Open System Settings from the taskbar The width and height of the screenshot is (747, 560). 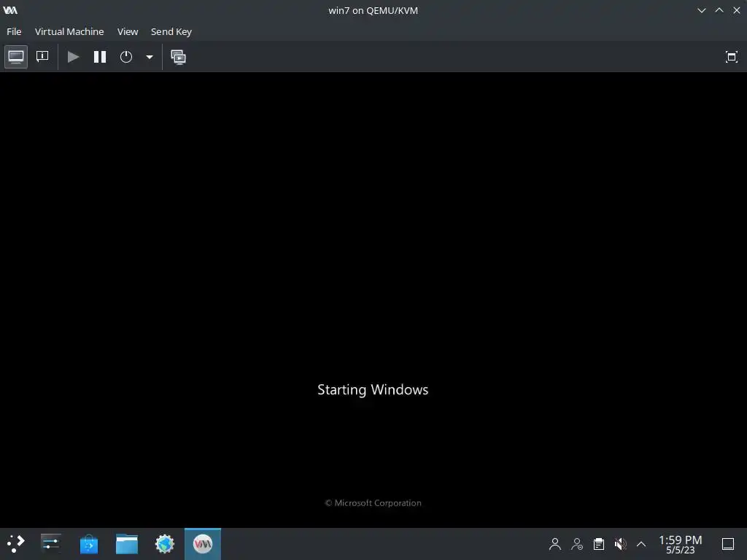click(x=50, y=543)
